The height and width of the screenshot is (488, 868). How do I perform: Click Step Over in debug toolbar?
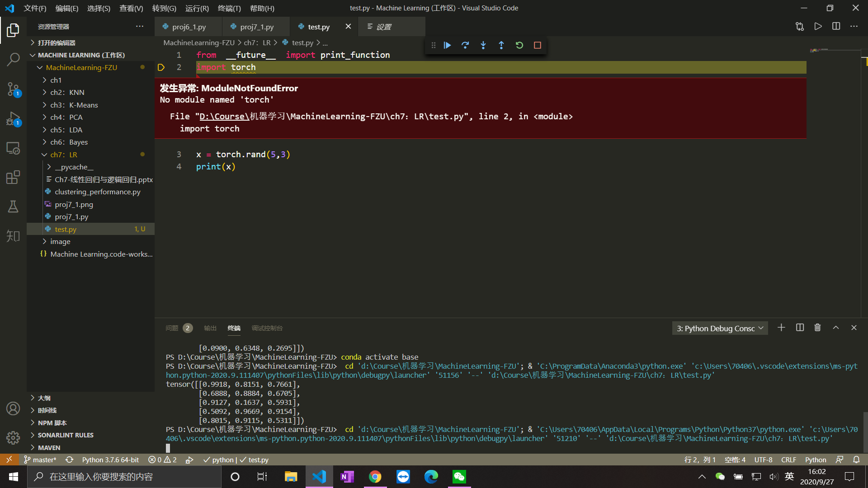(465, 45)
